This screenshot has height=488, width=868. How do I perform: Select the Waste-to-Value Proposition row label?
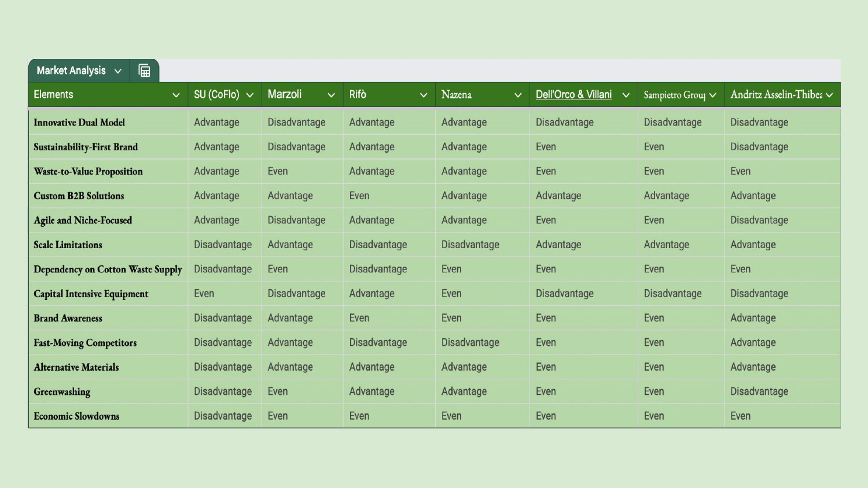(88, 171)
